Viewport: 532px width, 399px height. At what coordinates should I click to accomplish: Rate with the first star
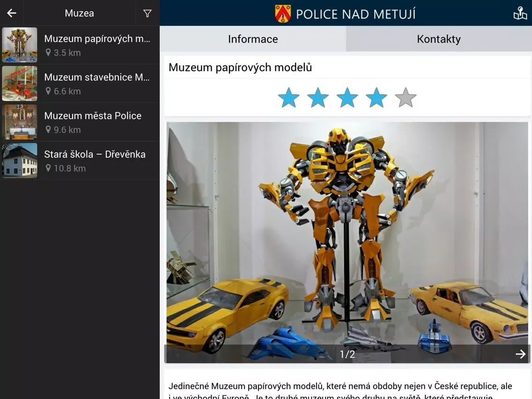click(288, 98)
